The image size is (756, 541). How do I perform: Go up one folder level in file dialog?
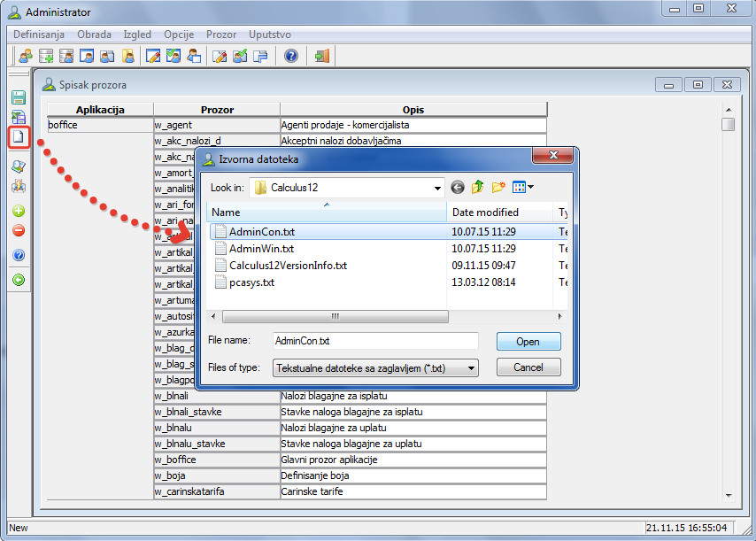[478, 187]
